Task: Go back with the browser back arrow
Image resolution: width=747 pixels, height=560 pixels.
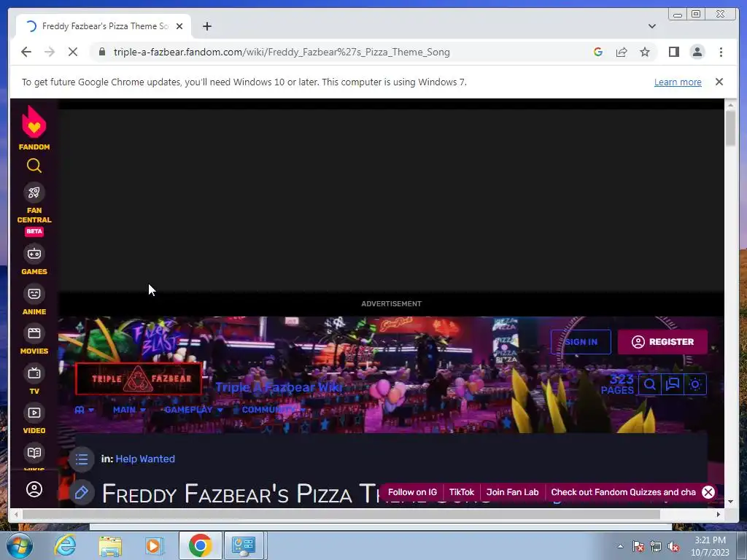Action: 26,52
